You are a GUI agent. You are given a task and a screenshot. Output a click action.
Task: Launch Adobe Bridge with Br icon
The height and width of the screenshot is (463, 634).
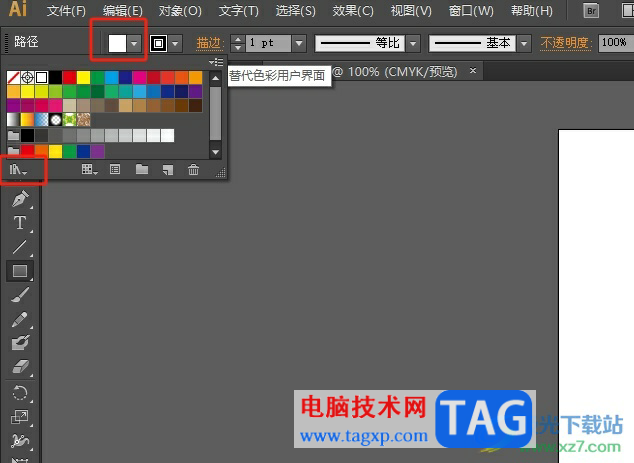click(x=591, y=11)
